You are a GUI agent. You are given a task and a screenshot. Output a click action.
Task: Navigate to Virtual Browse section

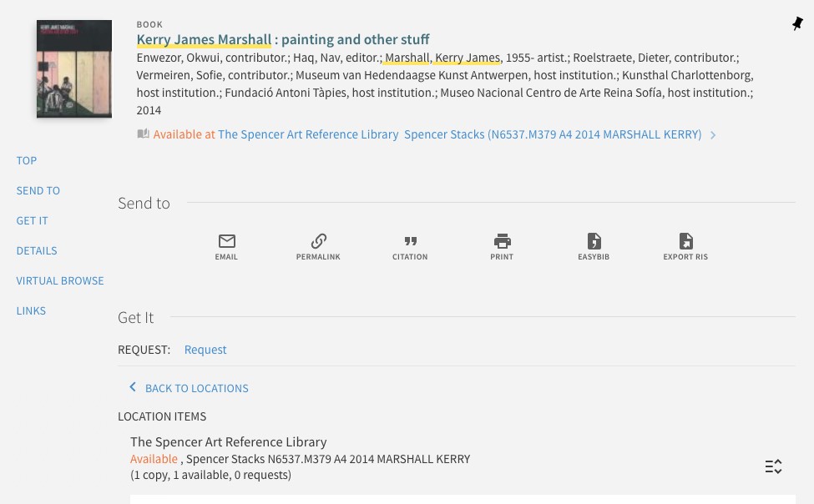pyautogui.click(x=60, y=280)
